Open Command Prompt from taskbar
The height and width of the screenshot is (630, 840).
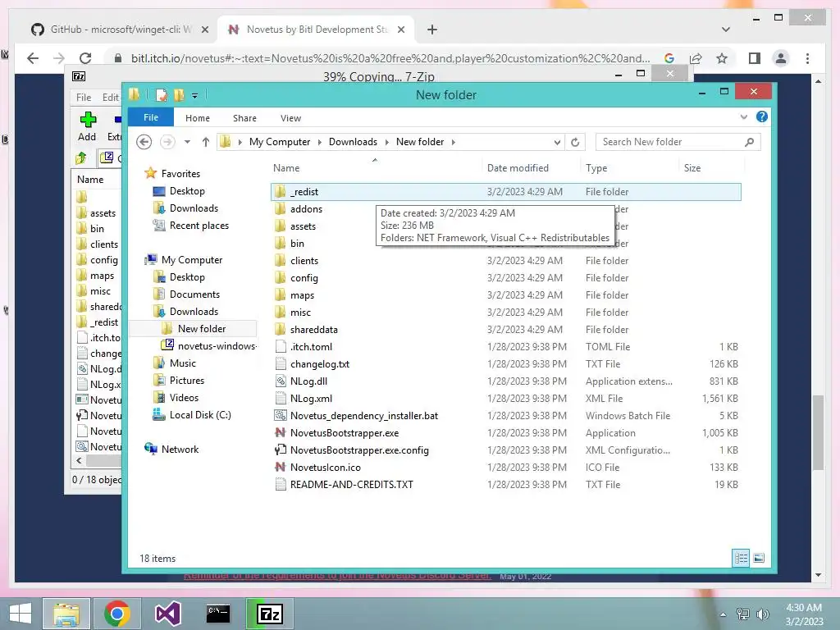pos(218,614)
